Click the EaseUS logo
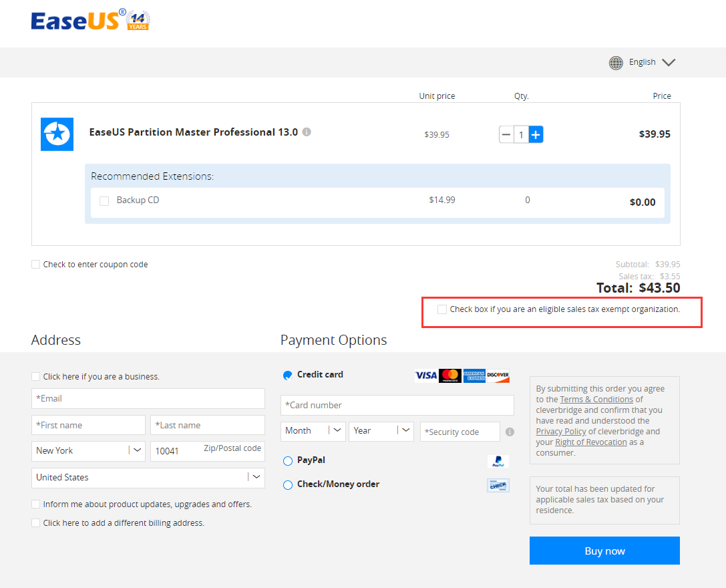This screenshot has width=726, height=588. (x=90, y=21)
